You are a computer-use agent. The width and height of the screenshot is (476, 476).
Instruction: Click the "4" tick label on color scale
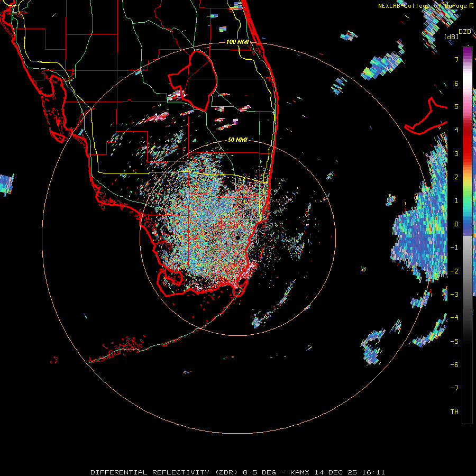(x=456, y=130)
